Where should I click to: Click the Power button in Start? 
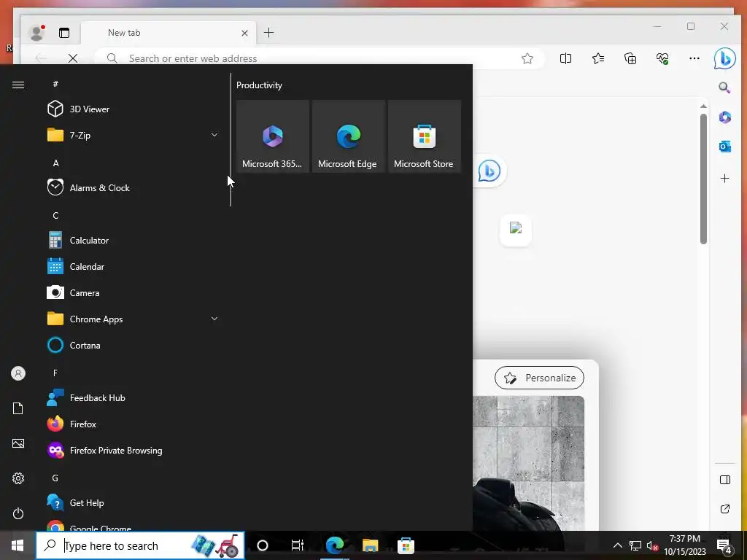pyautogui.click(x=18, y=513)
